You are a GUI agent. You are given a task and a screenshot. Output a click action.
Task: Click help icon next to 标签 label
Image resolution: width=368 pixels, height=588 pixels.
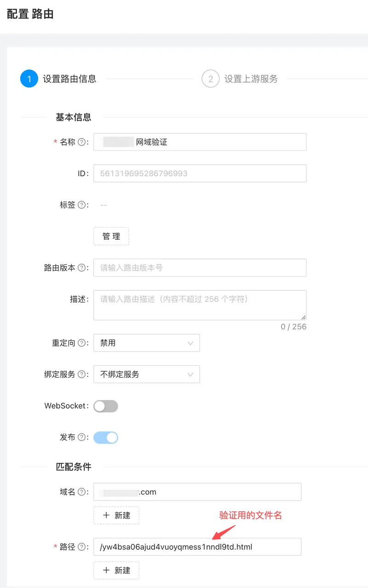81,205
